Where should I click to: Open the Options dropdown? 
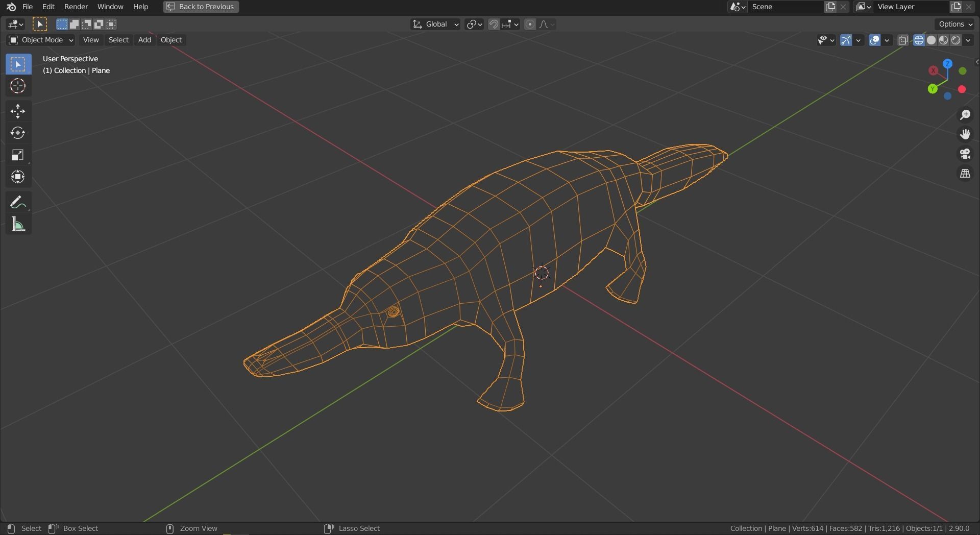click(955, 24)
